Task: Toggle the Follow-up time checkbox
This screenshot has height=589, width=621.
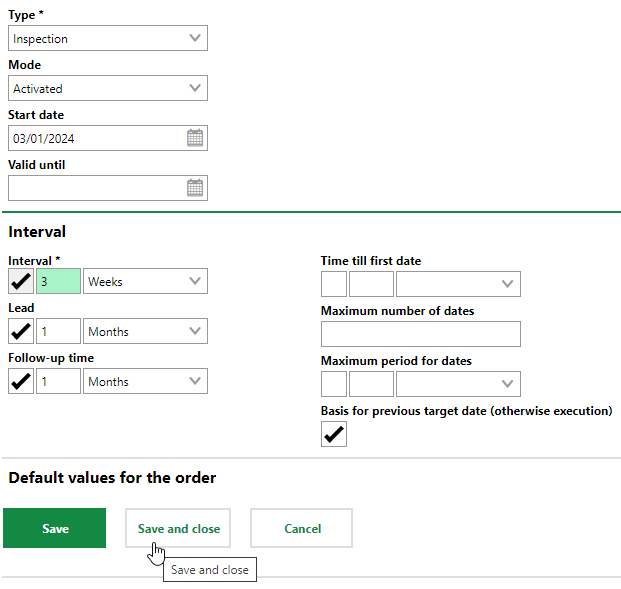Action: pos(21,381)
